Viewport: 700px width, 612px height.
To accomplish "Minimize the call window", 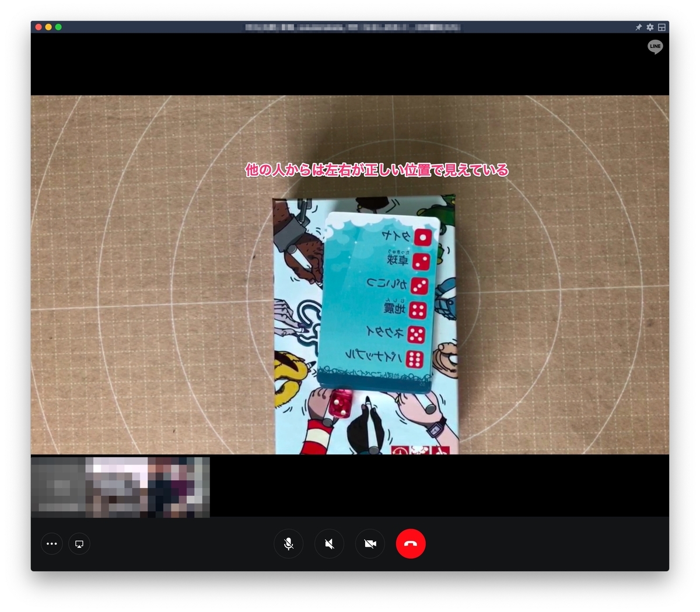I will coord(48,27).
